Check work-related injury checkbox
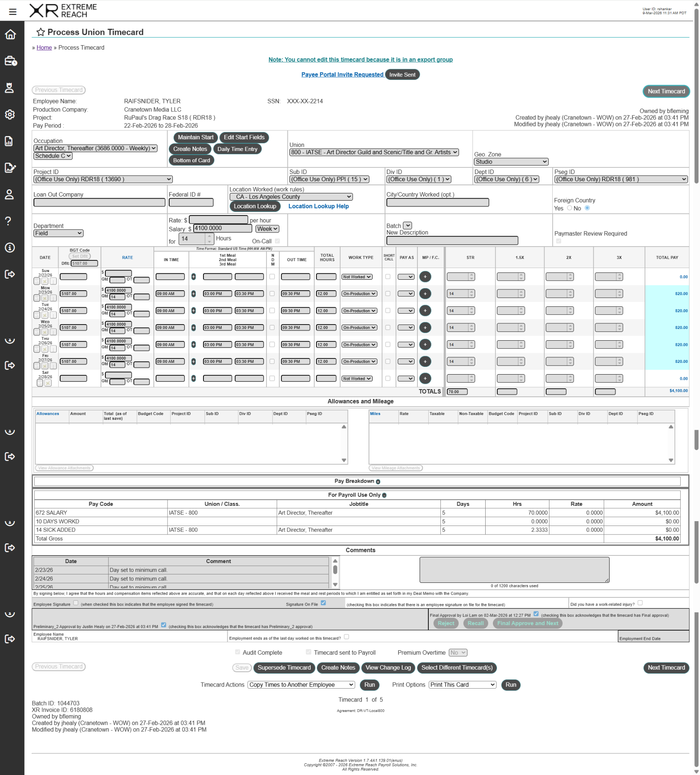The image size is (700, 775). 639,603
